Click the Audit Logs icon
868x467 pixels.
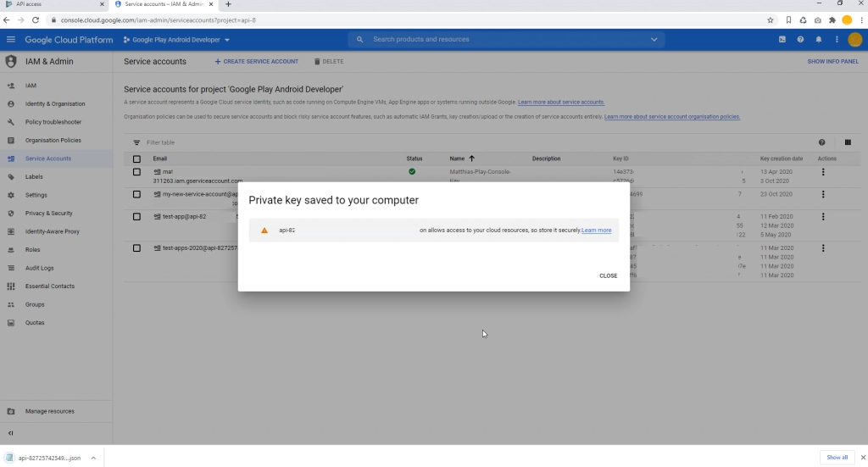10,269
